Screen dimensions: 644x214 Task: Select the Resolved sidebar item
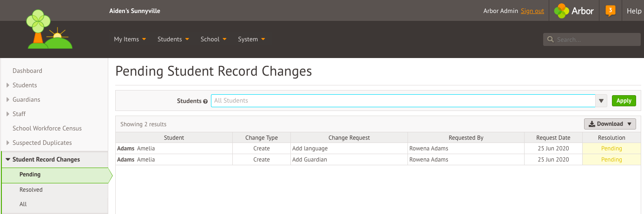31,190
